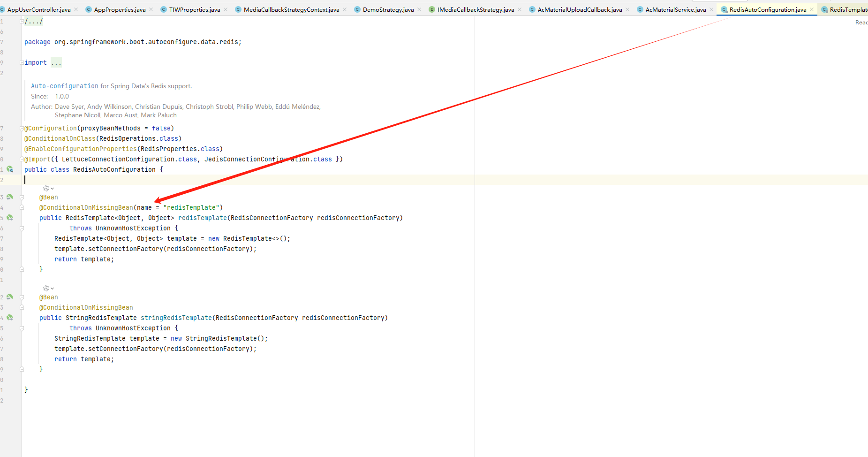Screen dimensions: 868x457
Task: Click gutter icon on @Bean line above @ConditionalOnMissingBean(name
Action: (10, 197)
